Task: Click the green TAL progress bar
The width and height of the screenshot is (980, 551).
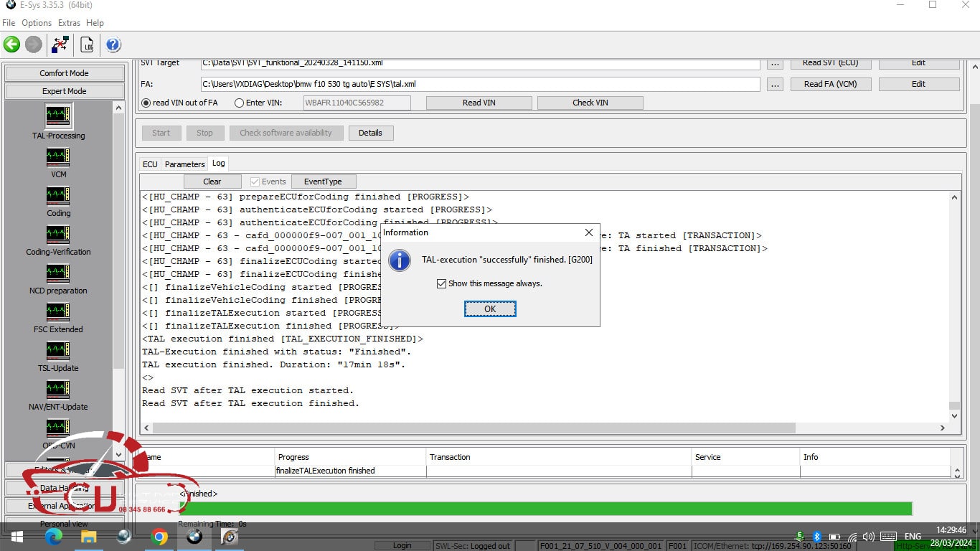Action: point(545,508)
